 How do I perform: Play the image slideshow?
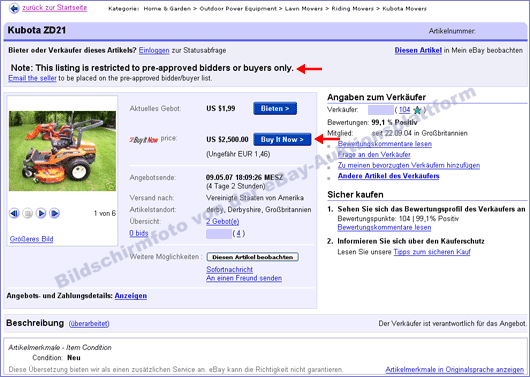[x=41, y=213]
